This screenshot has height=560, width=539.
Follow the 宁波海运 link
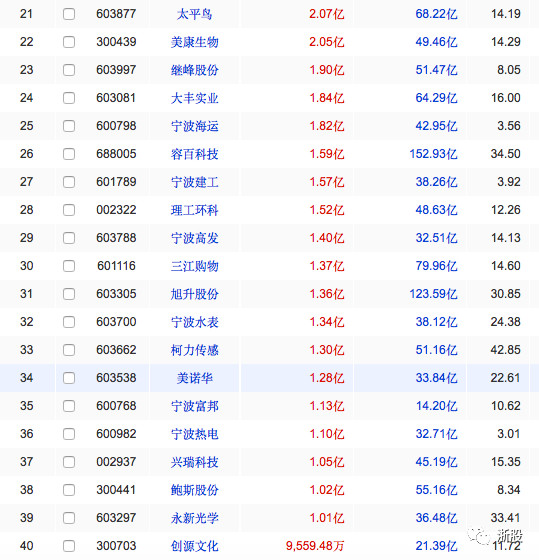[194, 126]
